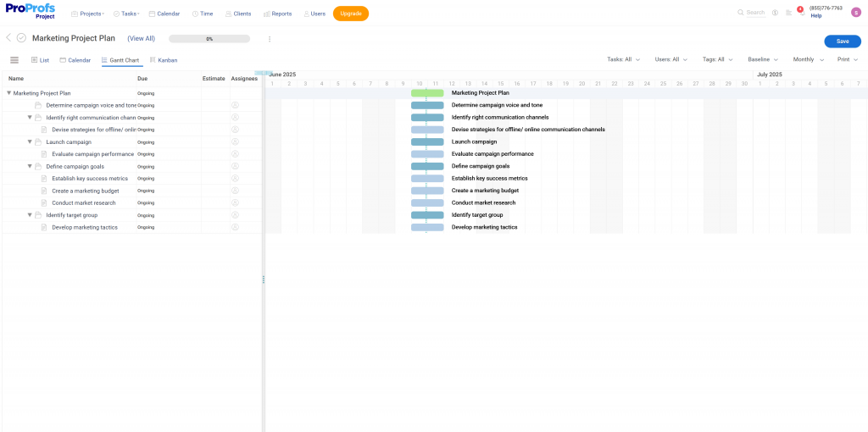
Task: Open Clients in top navigation
Action: pos(238,14)
